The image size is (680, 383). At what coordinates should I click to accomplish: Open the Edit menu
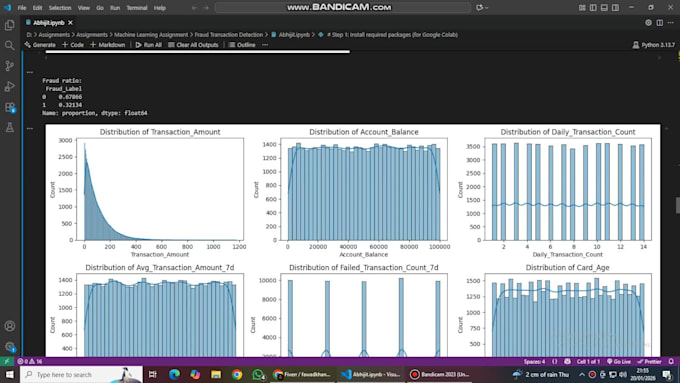point(38,8)
